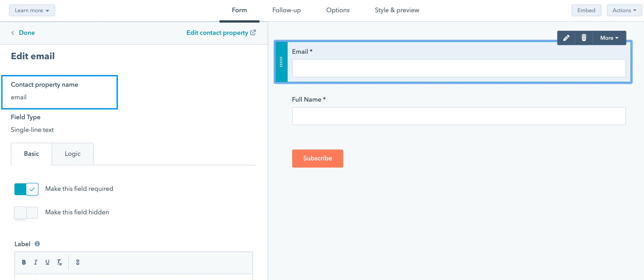Insert a link in Label editor
Screen dimensions: 644x280
point(78,262)
